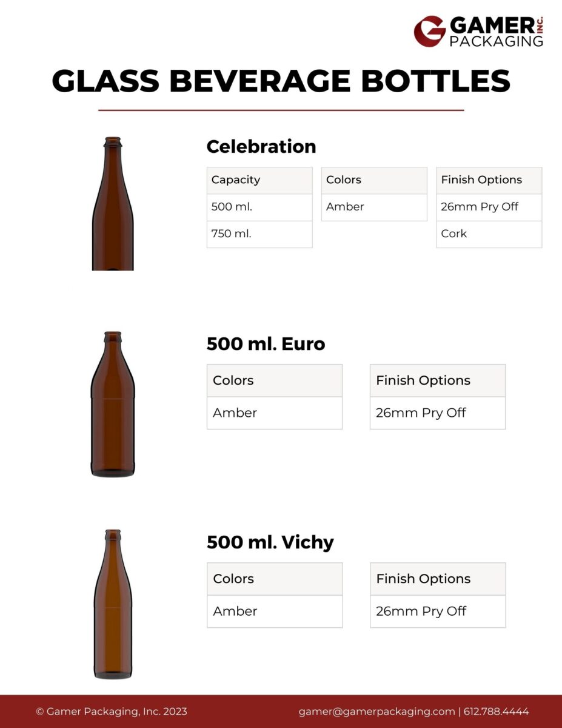
Task: Select the 500 ml. capacity cell
Action: (x=259, y=207)
